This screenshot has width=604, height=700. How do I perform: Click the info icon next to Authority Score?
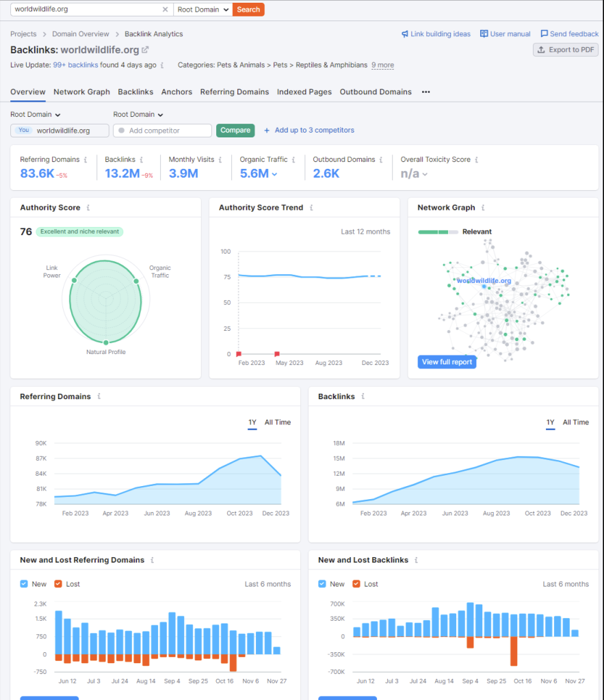point(88,208)
